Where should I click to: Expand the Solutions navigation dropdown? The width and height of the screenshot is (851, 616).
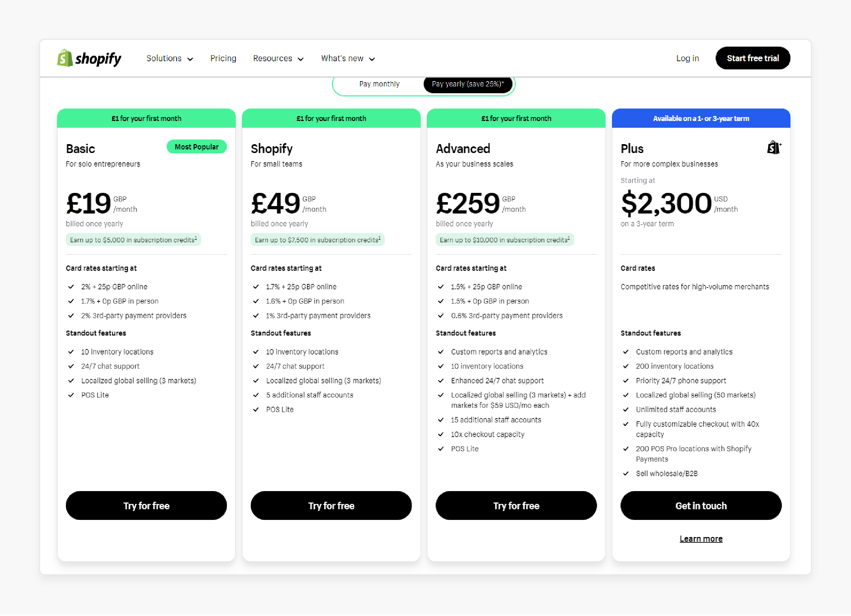point(168,59)
